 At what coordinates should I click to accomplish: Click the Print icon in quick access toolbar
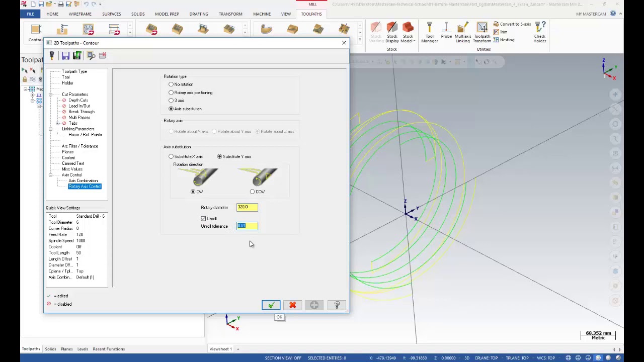(x=61, y=4)
